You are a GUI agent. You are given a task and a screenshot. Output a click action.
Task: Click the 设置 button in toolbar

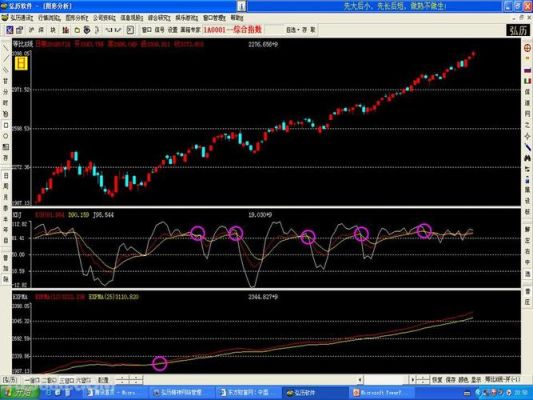(173, 30)
